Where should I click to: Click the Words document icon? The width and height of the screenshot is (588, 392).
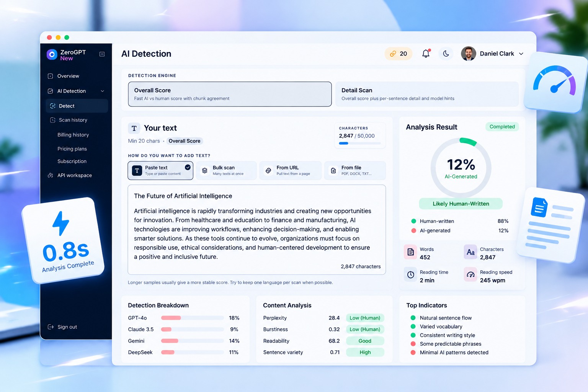411,252
